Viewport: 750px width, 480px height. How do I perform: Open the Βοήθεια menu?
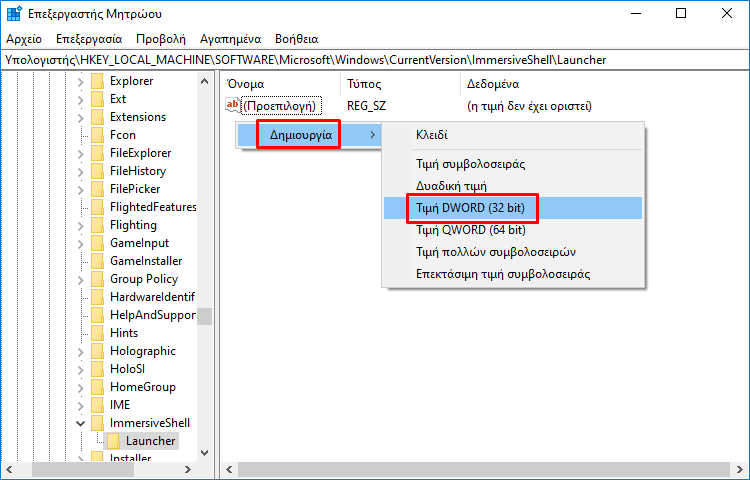pos(297,39)
